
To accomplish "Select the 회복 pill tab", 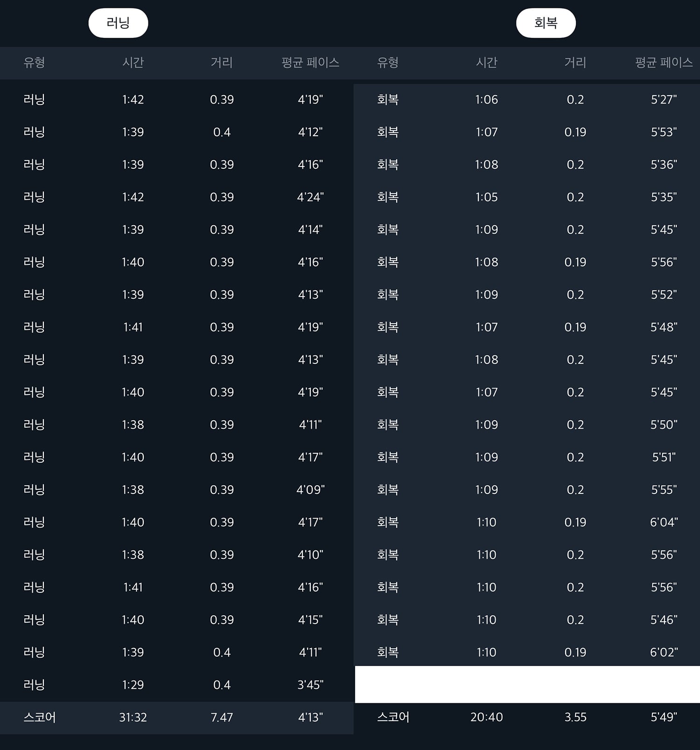I will tap(546, 23).
